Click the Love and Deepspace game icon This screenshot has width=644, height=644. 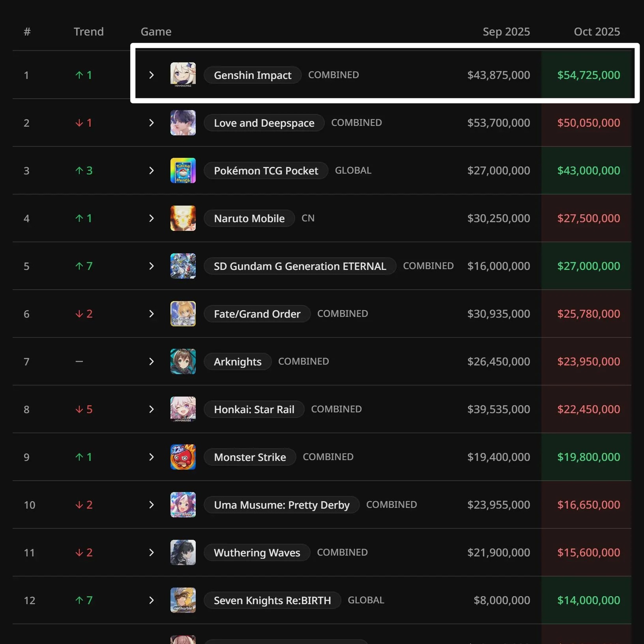coord(183,123)
